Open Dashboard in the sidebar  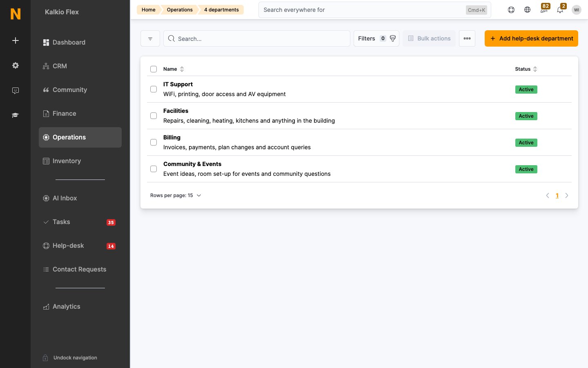pos(80,43)
